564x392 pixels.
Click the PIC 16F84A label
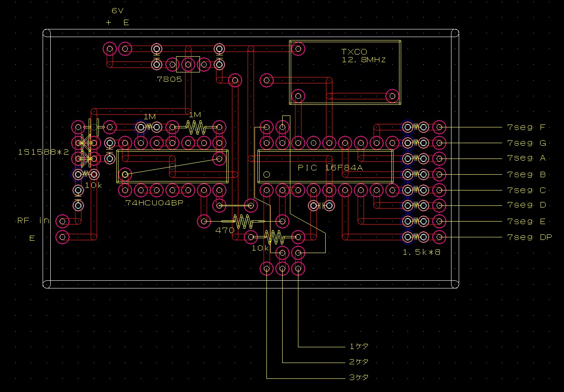coord(330,168)
